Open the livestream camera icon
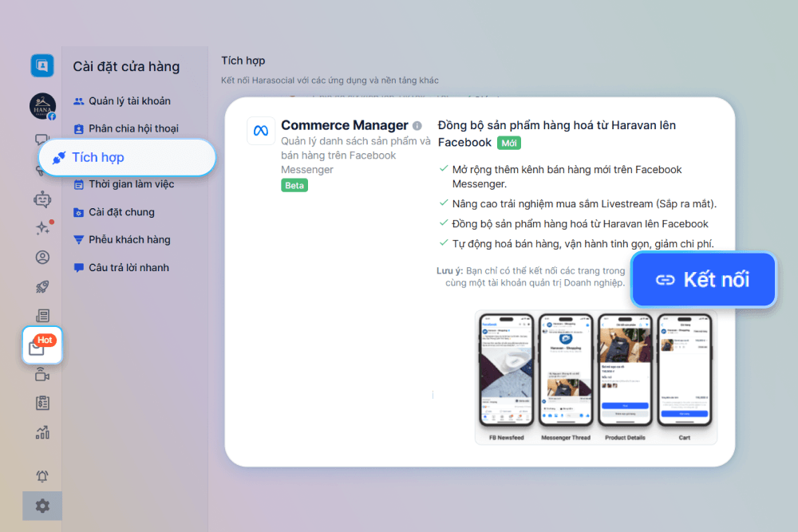Image resolution: width=798 pixels, height=532 pixels. 42,376
